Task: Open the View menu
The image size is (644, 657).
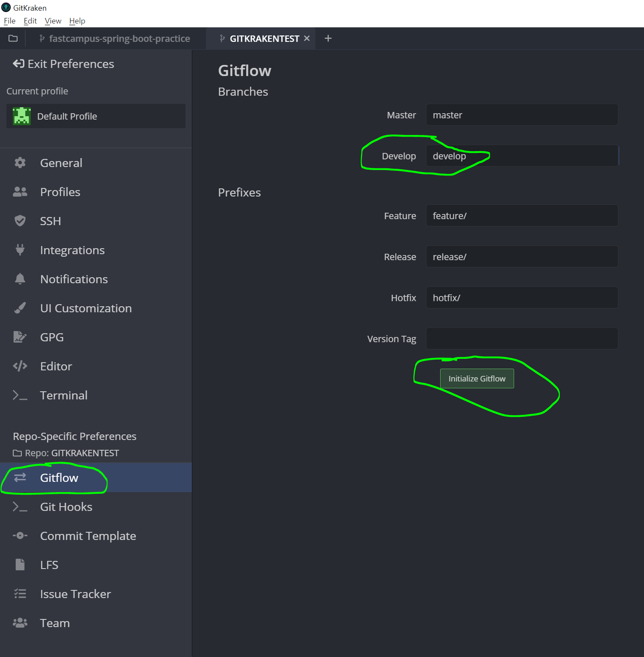Action: [x=53, y=21]
